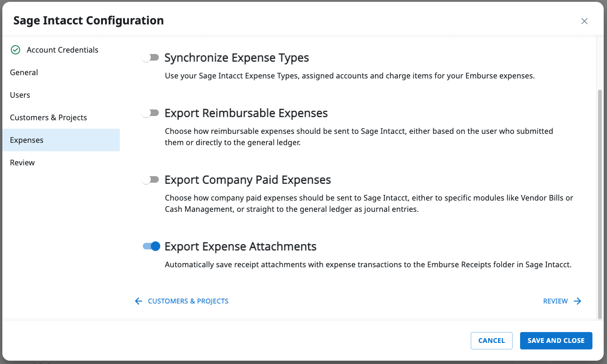This screenshot has height=364, width=607.
Task: Open Customers & Projects in sidebar
Action: pos(48,117)
